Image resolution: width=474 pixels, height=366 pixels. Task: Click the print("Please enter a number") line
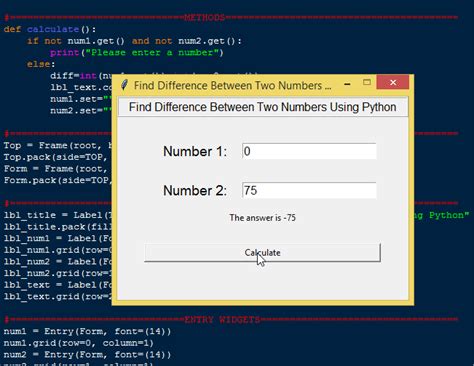coord(137,53)
